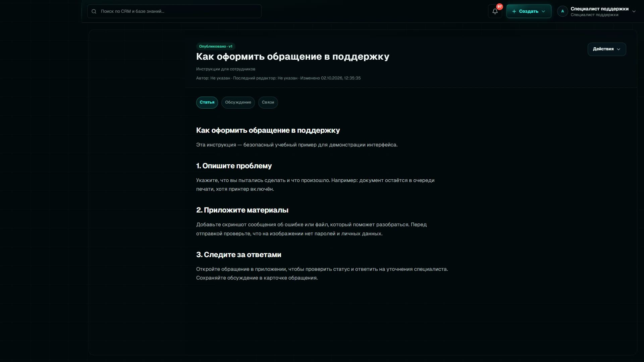Expand the Действия dropdown menu
The width and height of the screenshot is (644, 362).
606,49
